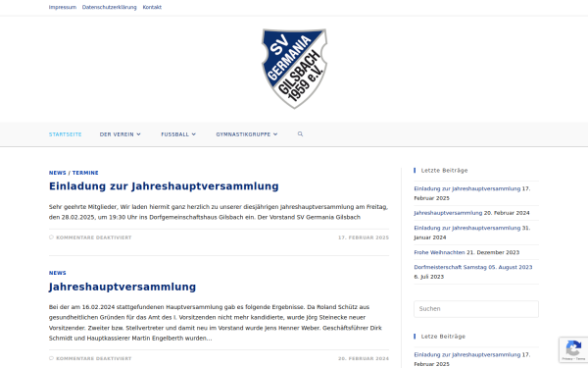Open Einladung link under second Letzte Beiträge

pos(467,354)
